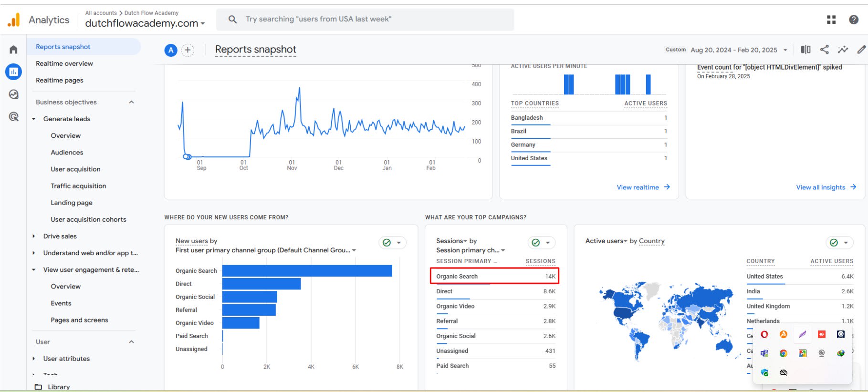Click the search magnifier icon

pyautogui.click(x=232, y=19)
